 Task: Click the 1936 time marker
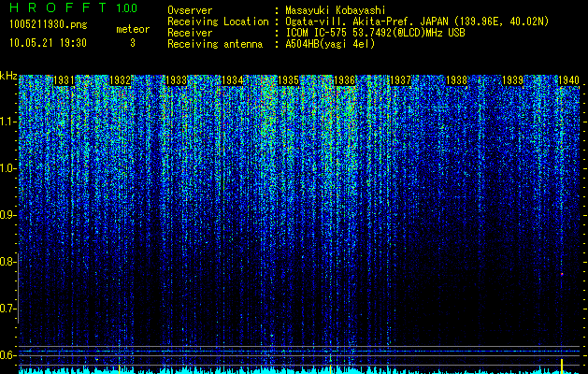tap(344, 80)
